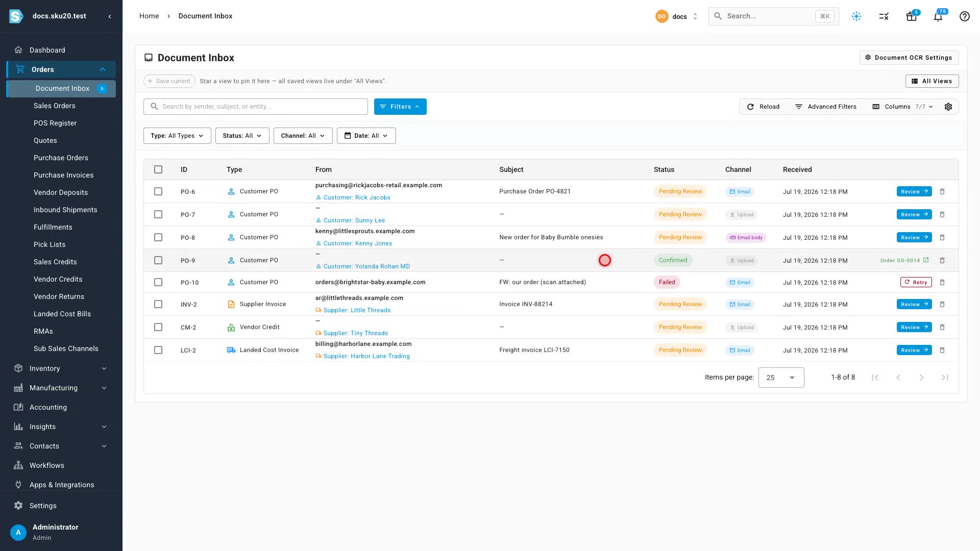Click the Retry button for PO-10
980x551 pixels.
tap(916, 282)
